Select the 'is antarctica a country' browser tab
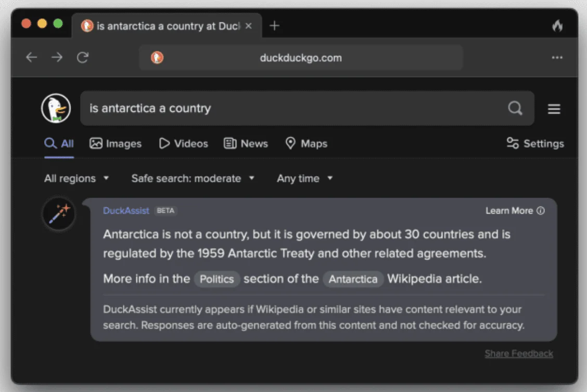587x392 pixels. [x=167, y=26]
